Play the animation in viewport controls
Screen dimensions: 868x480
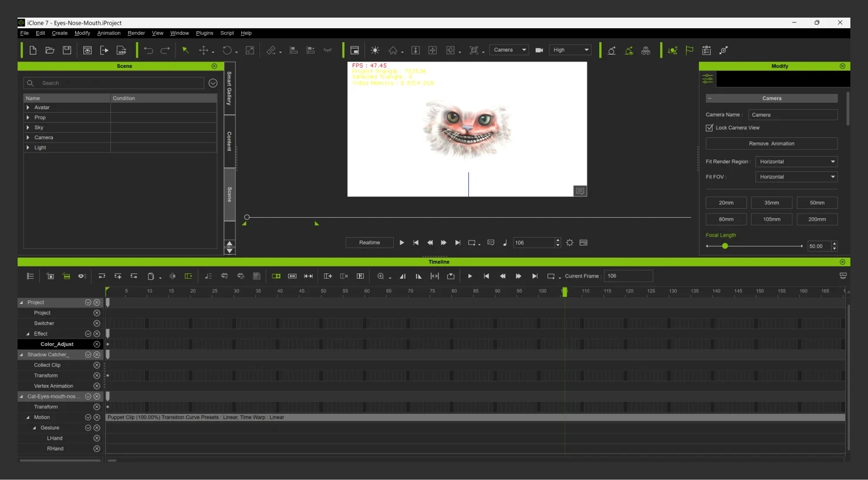click(x=401, y=242)
